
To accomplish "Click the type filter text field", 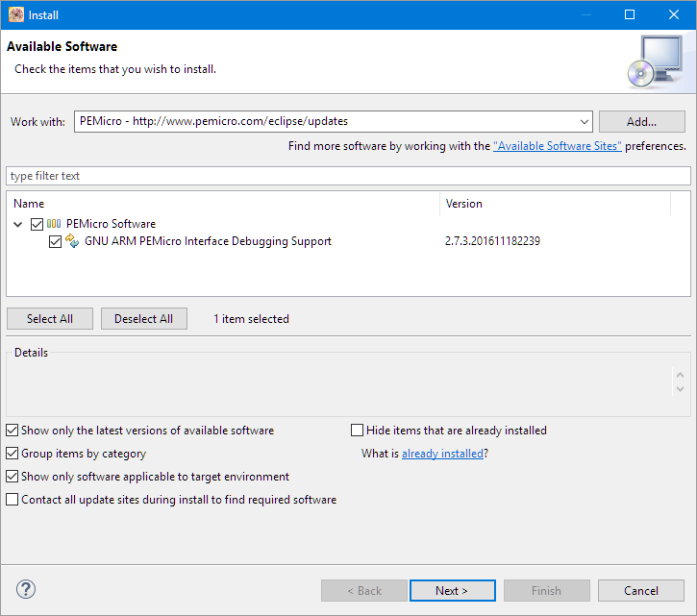I will [x=348, y=176].
